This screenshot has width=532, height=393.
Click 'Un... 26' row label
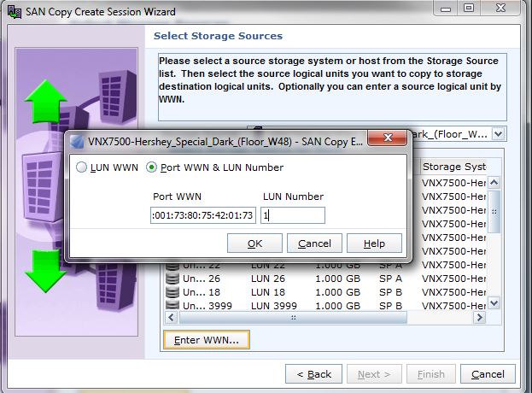(x=202, y=279)
